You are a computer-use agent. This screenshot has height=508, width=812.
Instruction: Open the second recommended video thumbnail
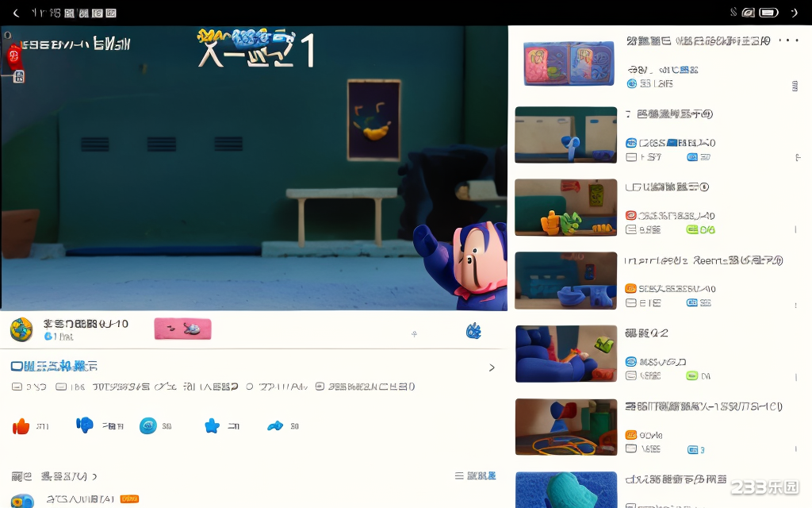coord(565,135)
